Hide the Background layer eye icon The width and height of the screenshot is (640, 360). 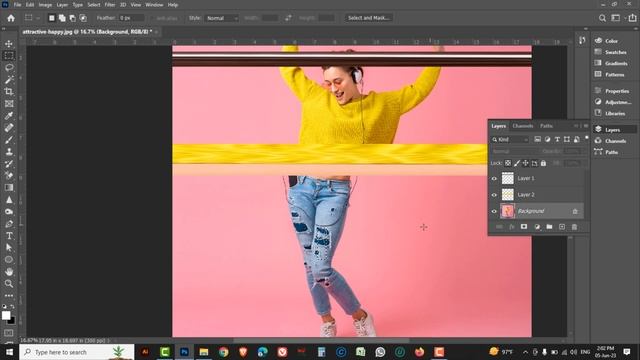click(494, 211)
